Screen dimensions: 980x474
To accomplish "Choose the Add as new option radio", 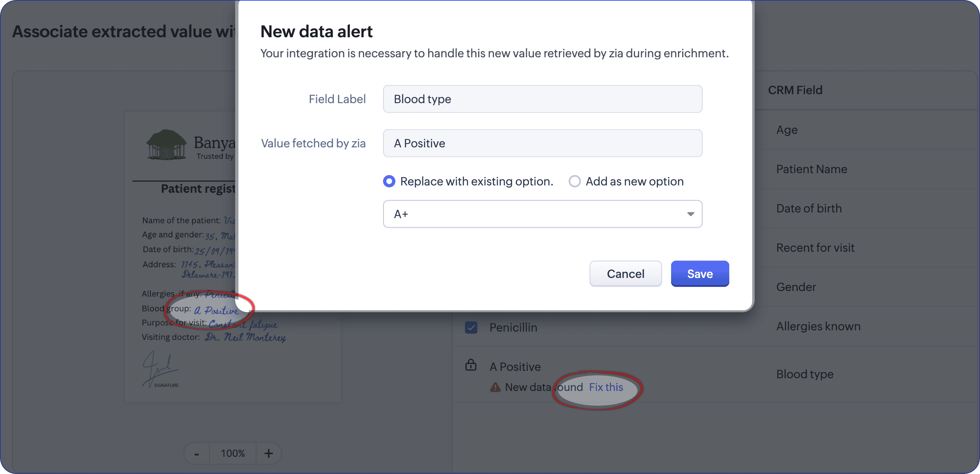I will tap(574, 181).
